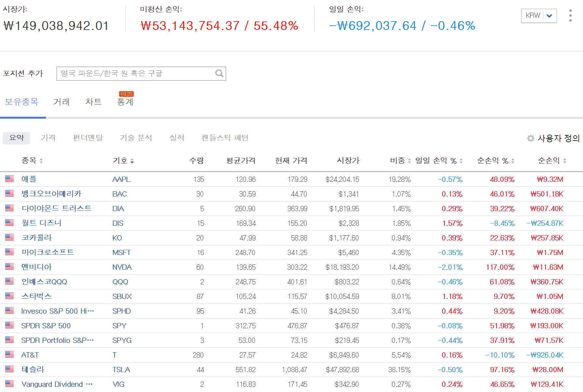The height and width of the screenshot is (392, 583).
Task: Click the AAPL ticker symbol
Action: pyautogui.click(x=121, y=179)
